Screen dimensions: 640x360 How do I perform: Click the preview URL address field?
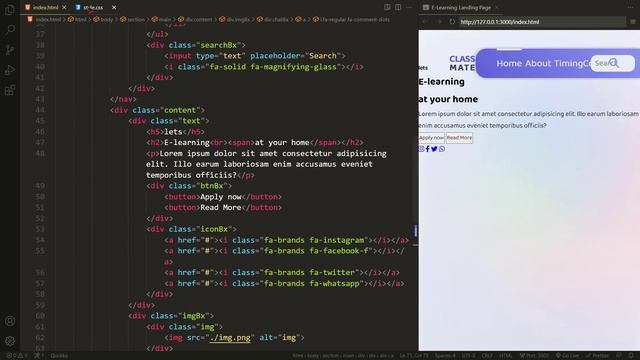point(542,22)
